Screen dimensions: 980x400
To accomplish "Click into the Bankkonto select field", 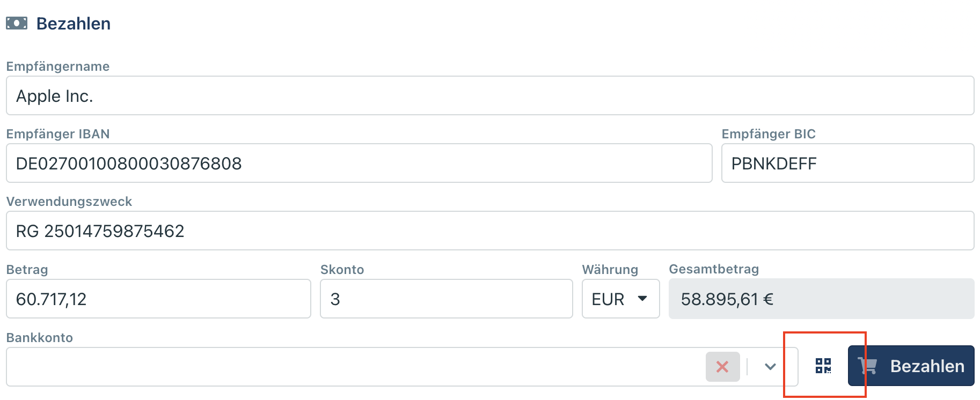I will point(354,367).
